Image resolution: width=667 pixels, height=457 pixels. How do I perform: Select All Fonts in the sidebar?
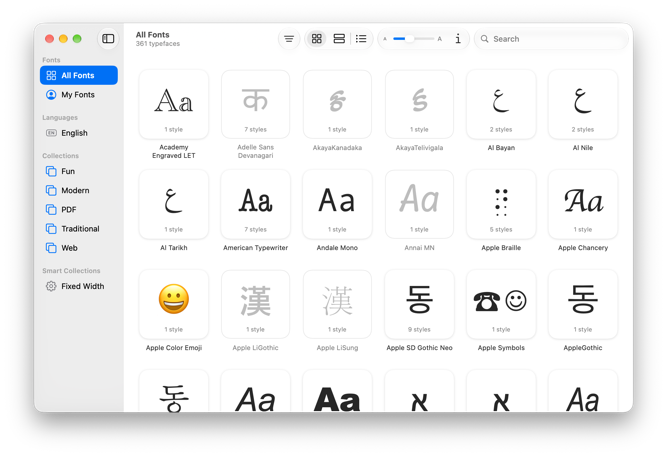pyautogui.click(x=79, y=75)
